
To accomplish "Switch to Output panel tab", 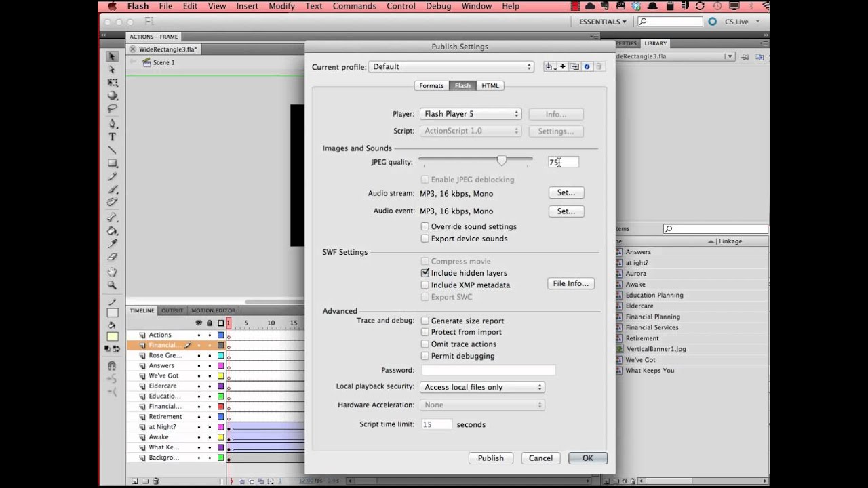I will pos(172,310).
